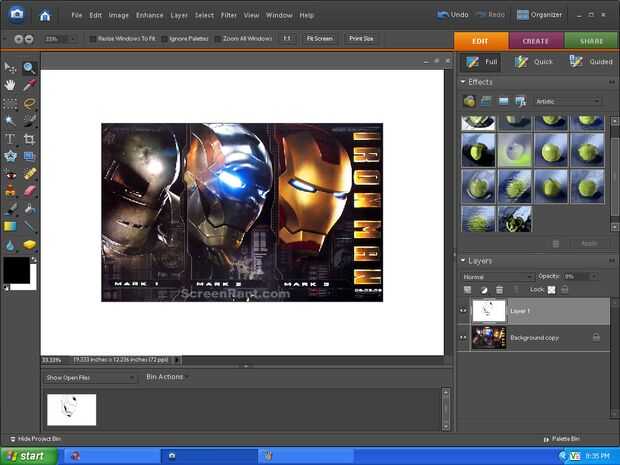The image size is (620, 465).
Task: Tick the Zoom All Windows checkbox
Action: click(219, 39)
